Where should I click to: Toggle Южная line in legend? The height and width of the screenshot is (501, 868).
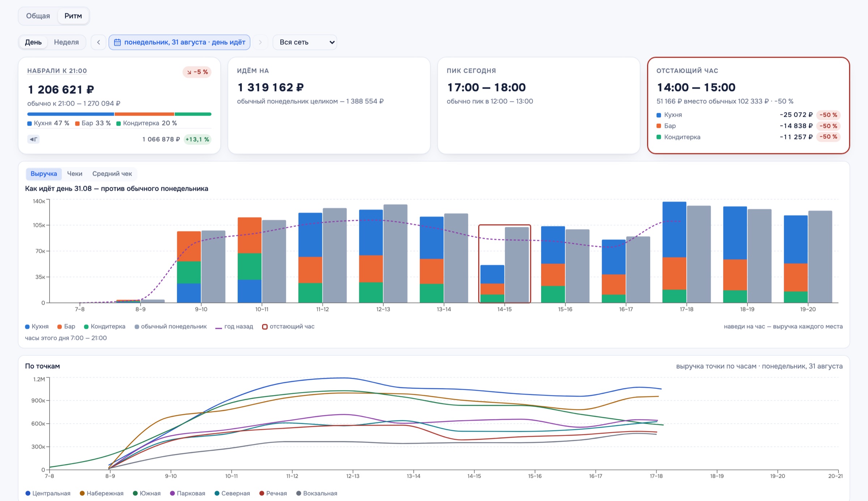coord(146,493)
